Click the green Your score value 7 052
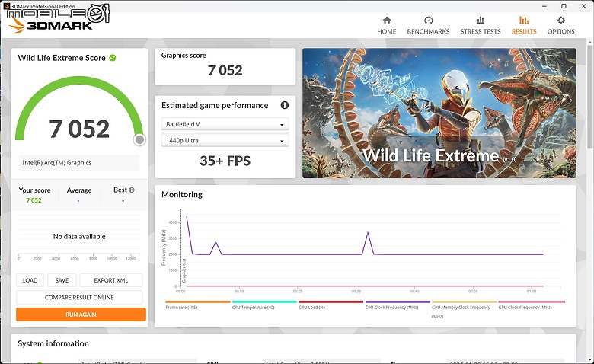The image size is (594, 364). [34, 200]
